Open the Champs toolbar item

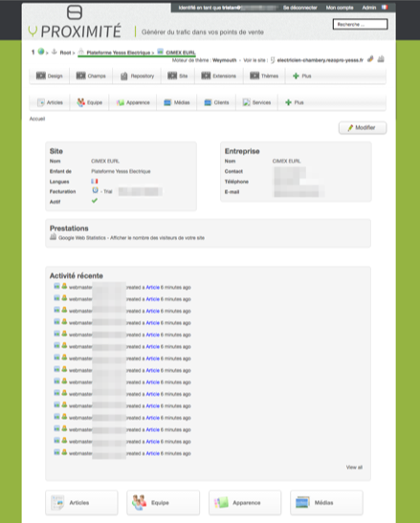click(91, 76)
